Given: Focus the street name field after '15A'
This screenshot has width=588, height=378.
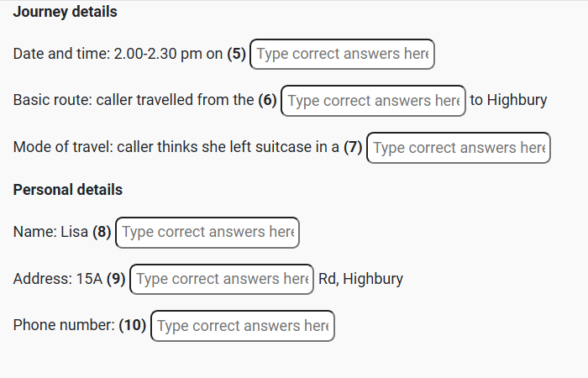Looking at the screenshot, I should tap(222, 279).
